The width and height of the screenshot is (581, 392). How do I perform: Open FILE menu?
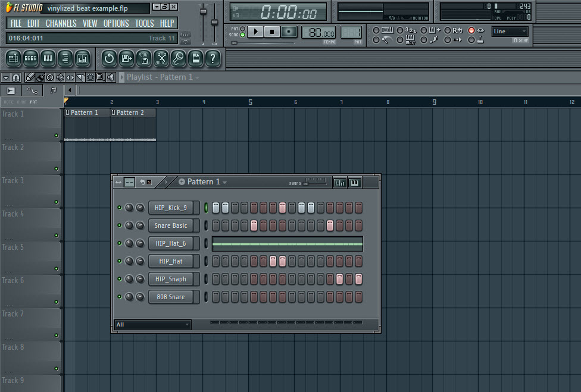click(16, 23)
